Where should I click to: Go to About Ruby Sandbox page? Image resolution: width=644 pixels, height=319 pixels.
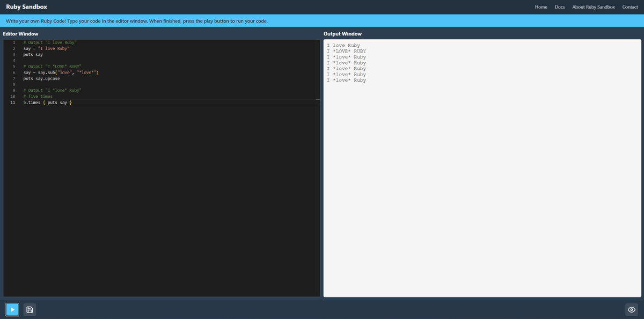point(594,7)
